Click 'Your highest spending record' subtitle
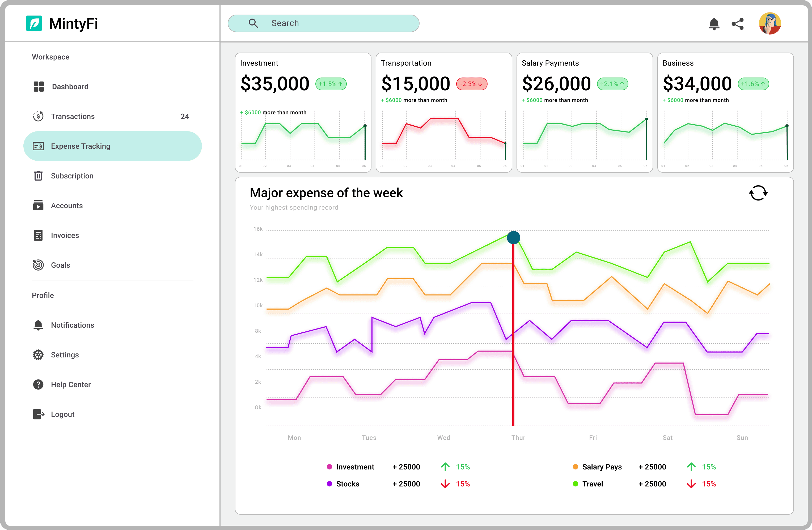 (x=294, y=207)
